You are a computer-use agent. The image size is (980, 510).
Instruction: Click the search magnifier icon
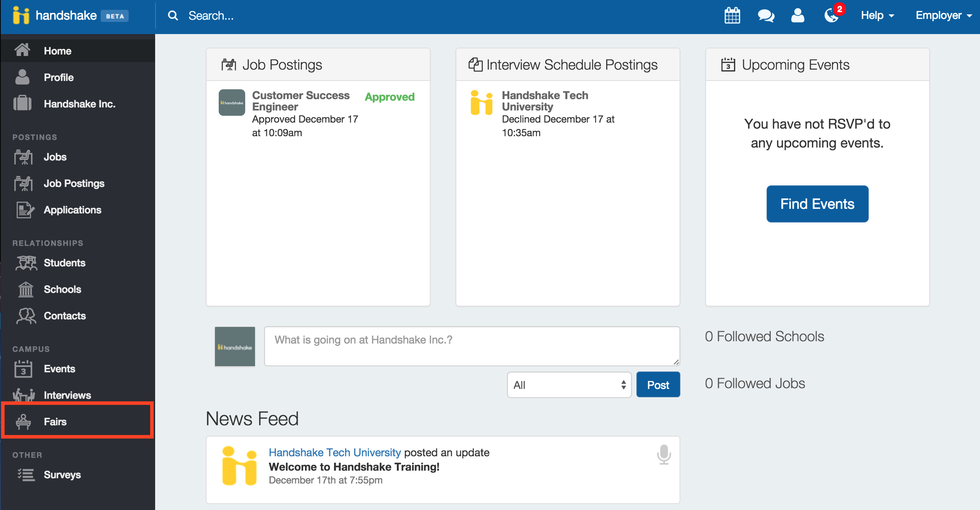[x=173, y=16]
